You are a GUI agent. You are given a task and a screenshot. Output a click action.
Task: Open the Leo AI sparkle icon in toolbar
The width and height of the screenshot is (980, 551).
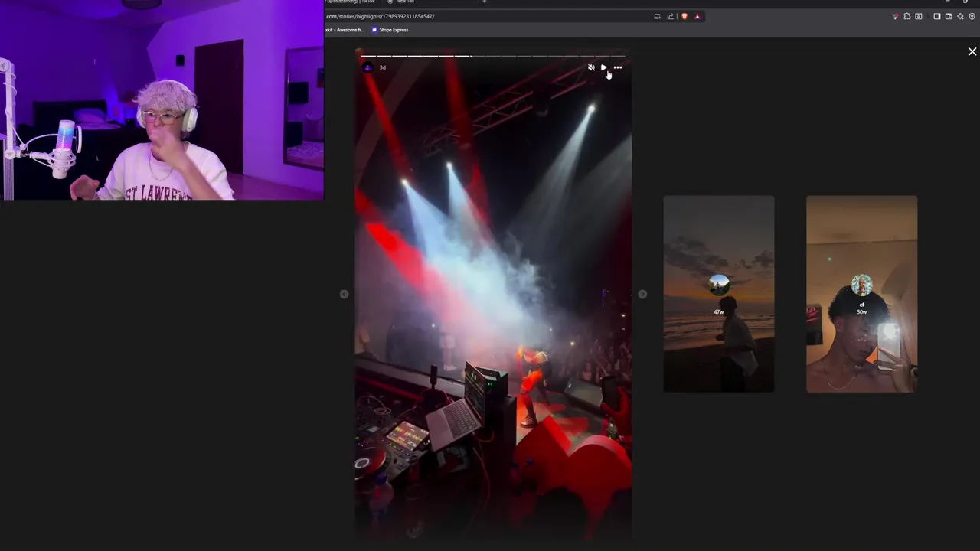click(960, 16)
